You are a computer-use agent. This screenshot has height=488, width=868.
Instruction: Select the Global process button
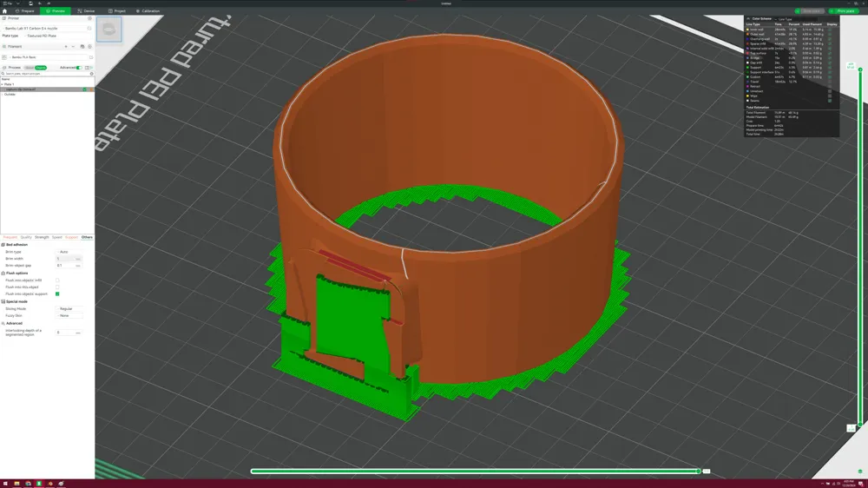[x=30, y=68]
